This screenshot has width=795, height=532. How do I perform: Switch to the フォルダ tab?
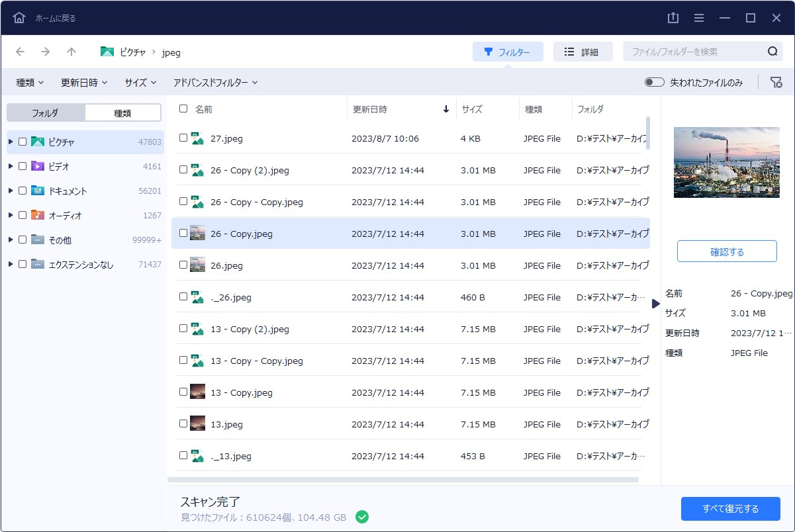46,113
